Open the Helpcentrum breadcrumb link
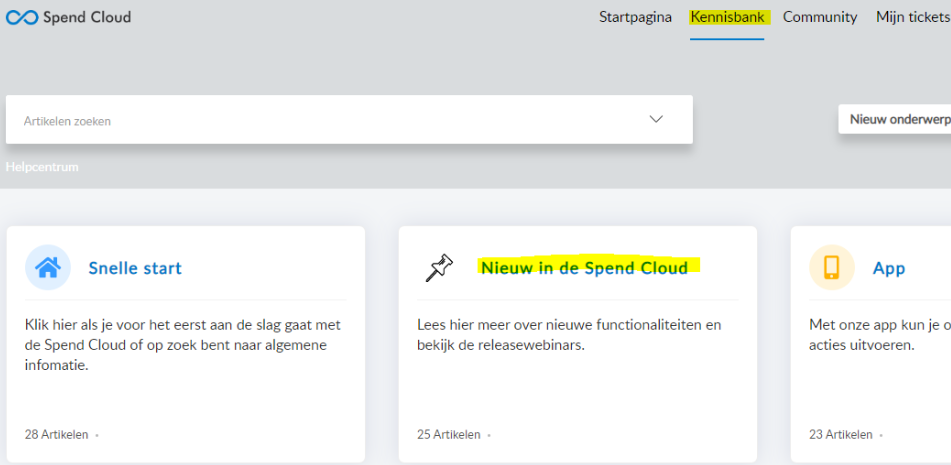This screenshot has height=465, width=951. tap(42, 167)
